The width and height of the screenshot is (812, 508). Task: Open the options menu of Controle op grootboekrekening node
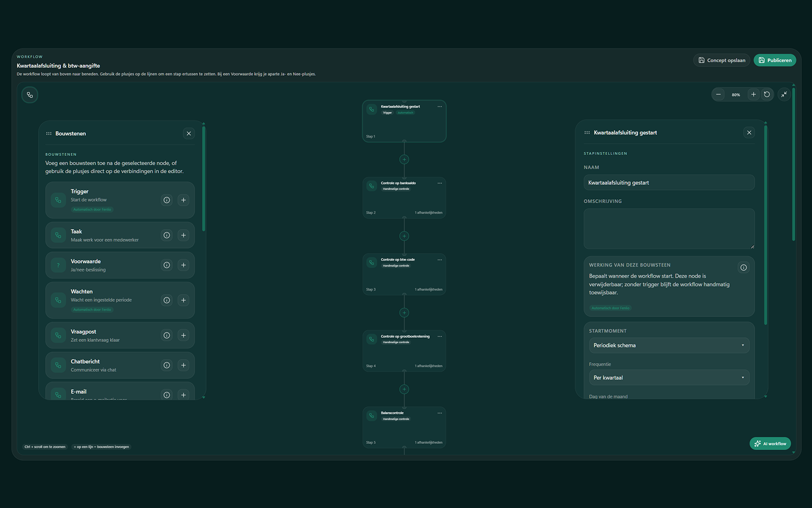tap(439, 336)
